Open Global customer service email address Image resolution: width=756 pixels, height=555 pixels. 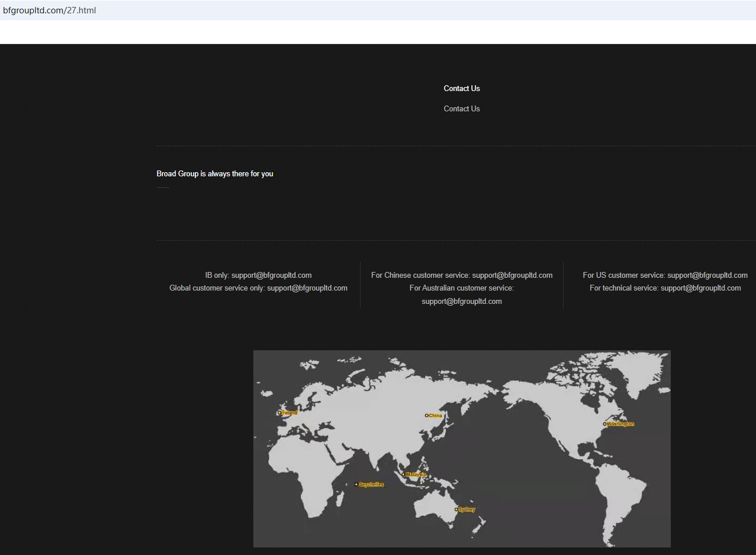(x=307, y=288)
